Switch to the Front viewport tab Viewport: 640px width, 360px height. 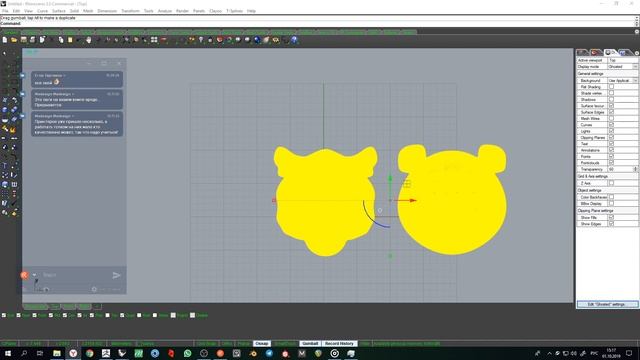pyautogui.click(x=69, y=307)
